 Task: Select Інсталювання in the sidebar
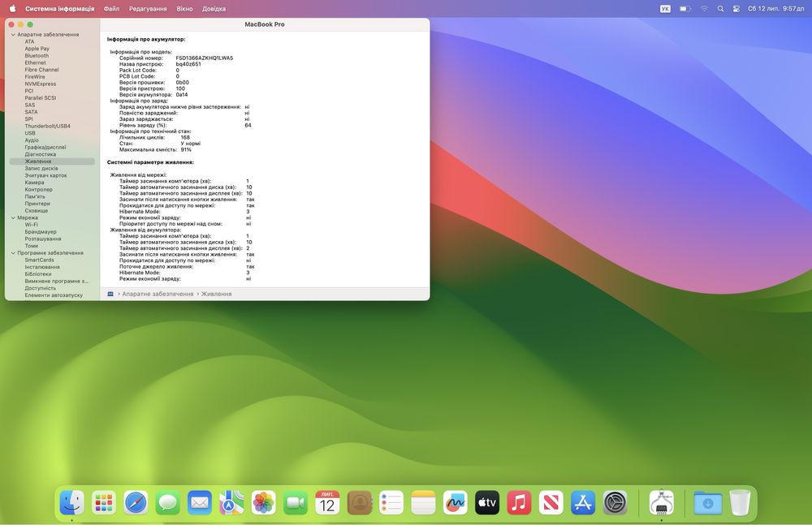42,267
